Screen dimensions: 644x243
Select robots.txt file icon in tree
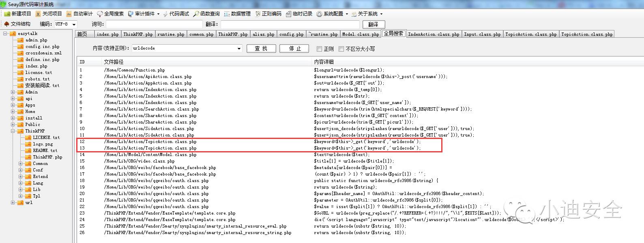point(20,79)
